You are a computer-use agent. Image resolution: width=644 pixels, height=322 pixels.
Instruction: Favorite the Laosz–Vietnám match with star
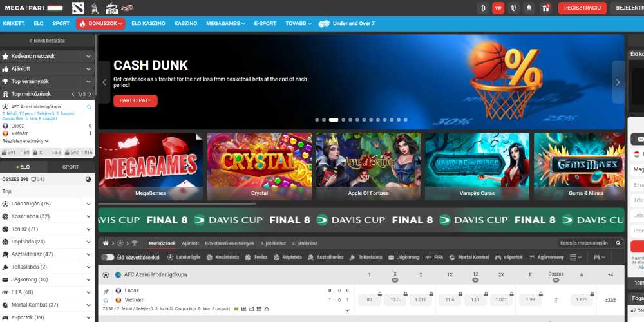coord(106,300)
